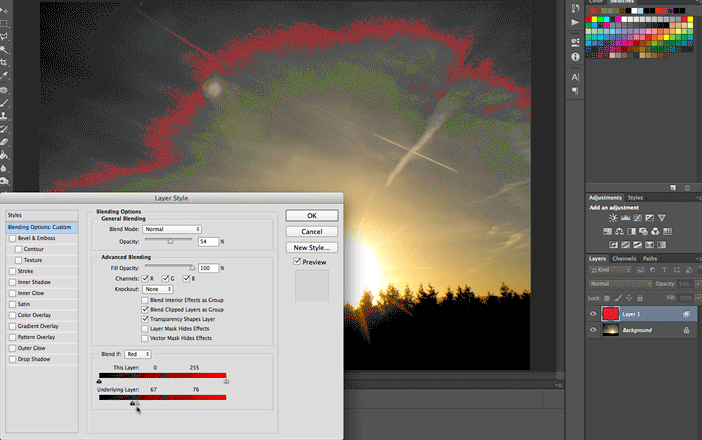This screenshot has height=440, width=702.
Task: Add a Brightness/Contrast adjustment
Action: [613, 218]
